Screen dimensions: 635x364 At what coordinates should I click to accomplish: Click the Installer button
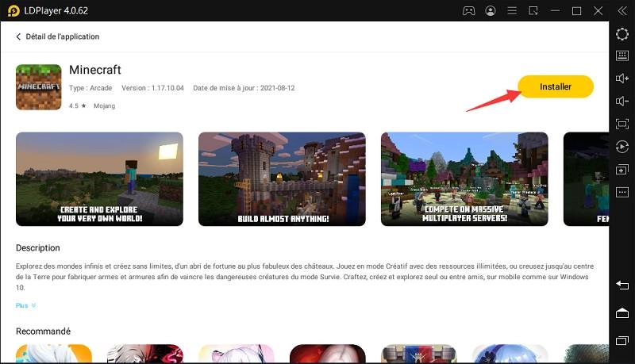[555, 86]
